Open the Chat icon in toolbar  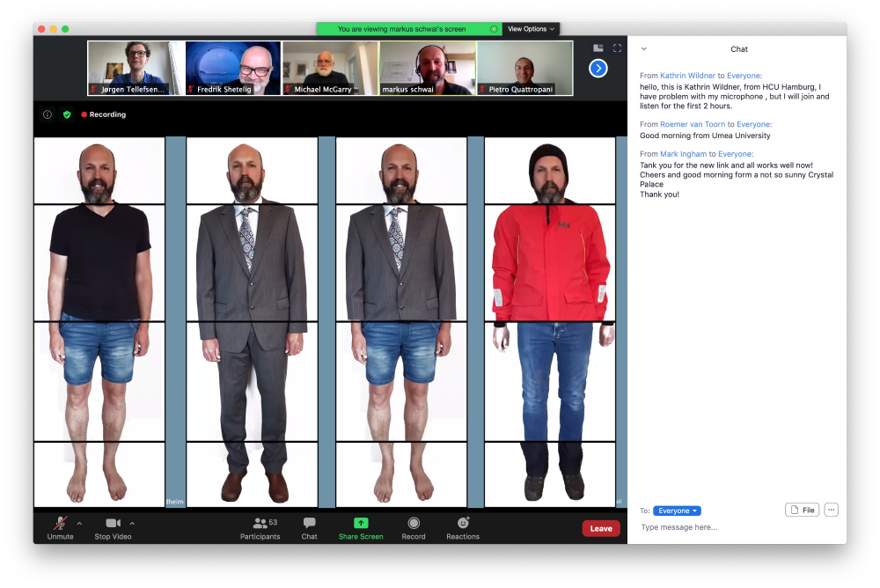pyautogui.click(x=310, y=523)
